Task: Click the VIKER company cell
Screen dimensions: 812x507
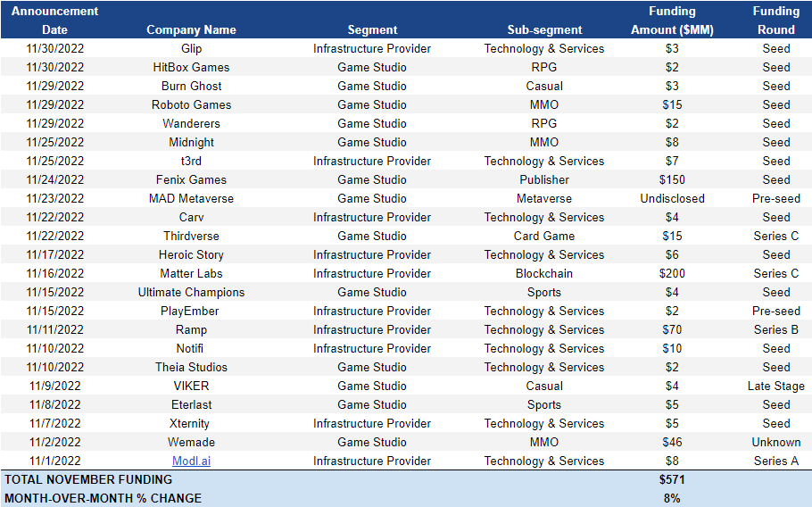Action: tap(191, 386)
